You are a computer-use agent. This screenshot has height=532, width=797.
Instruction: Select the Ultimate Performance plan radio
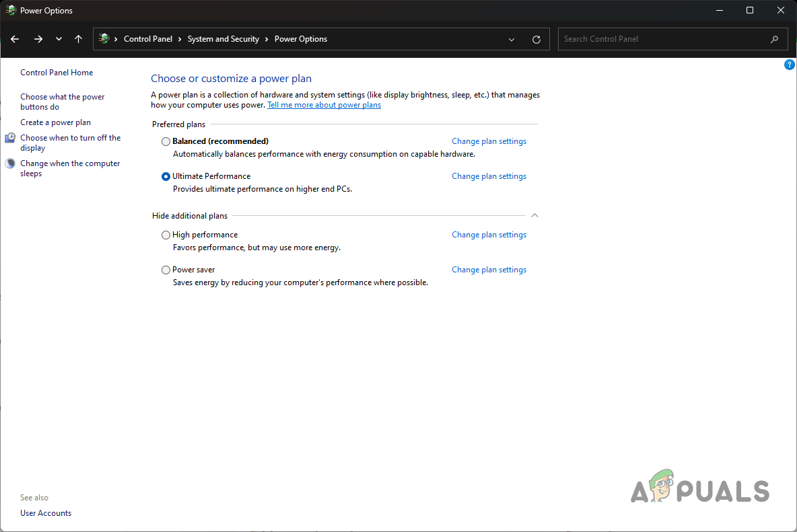[166, 177]
